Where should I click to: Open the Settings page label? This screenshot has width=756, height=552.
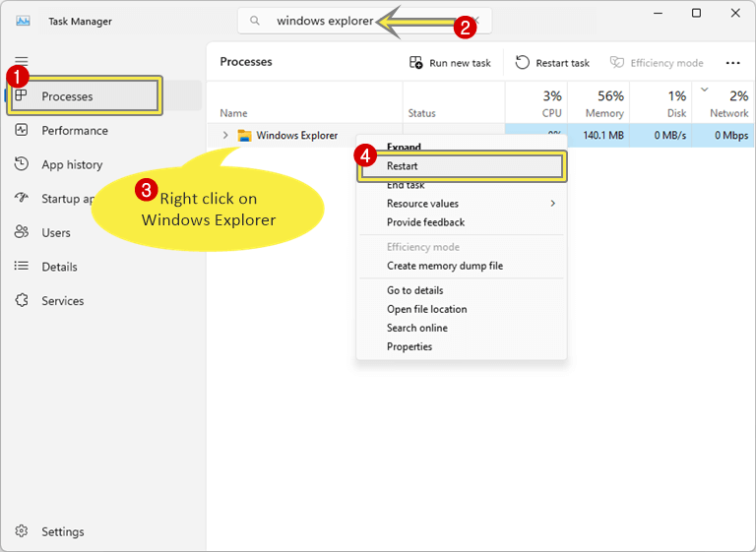63,531
